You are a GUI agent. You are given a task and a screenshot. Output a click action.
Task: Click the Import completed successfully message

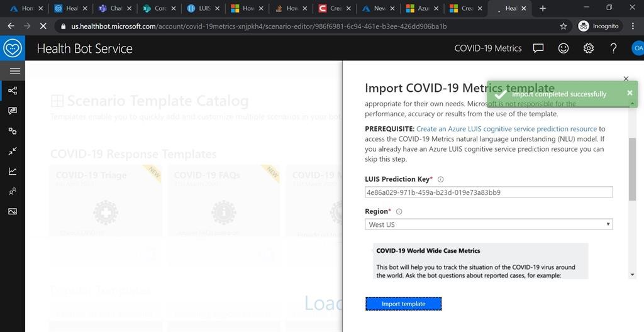559,94
